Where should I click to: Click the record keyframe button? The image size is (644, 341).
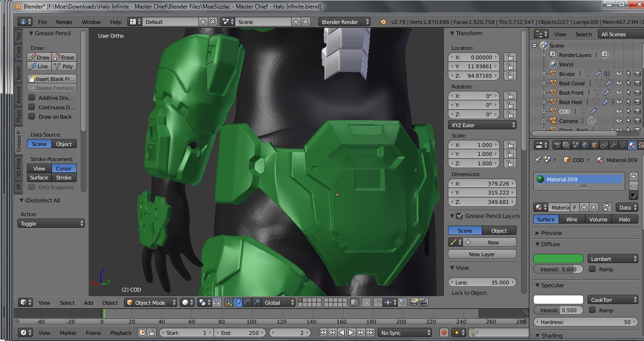pyautogui.click(x=444, y=333)
